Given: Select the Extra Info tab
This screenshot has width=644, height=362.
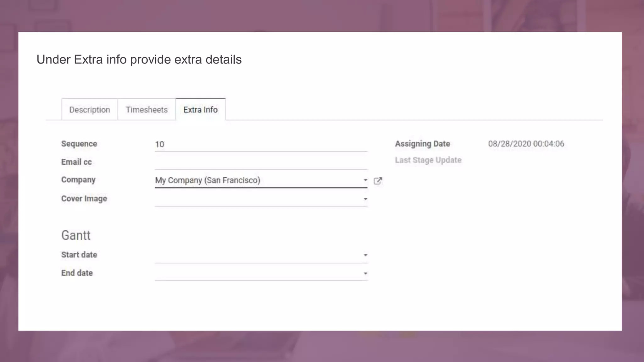Looking at the screenshot, I should (200, 110).
